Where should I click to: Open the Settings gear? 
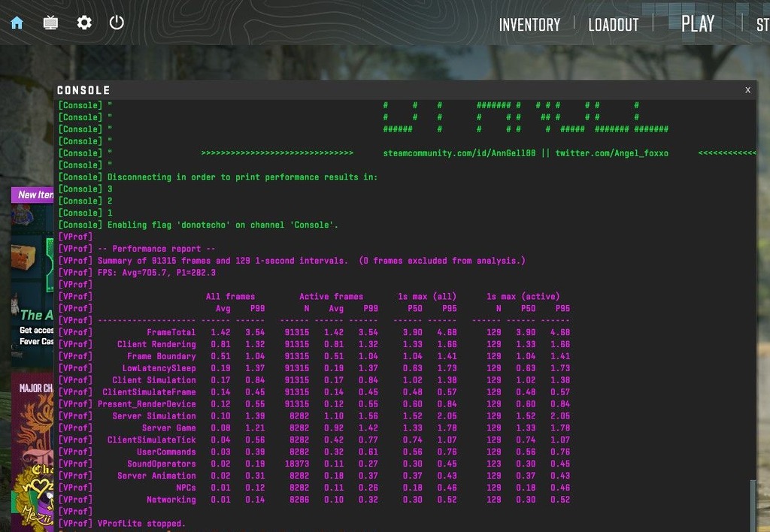coord(84,23)
